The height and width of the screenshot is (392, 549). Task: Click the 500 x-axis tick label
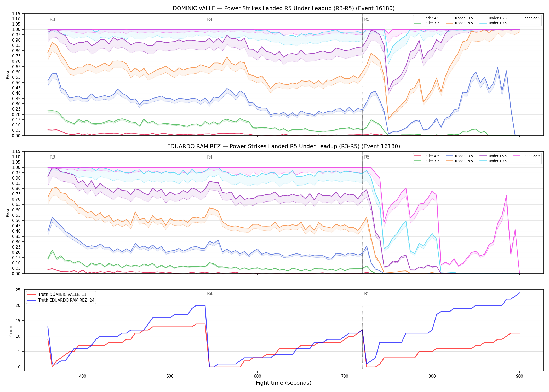coord(170,376)
